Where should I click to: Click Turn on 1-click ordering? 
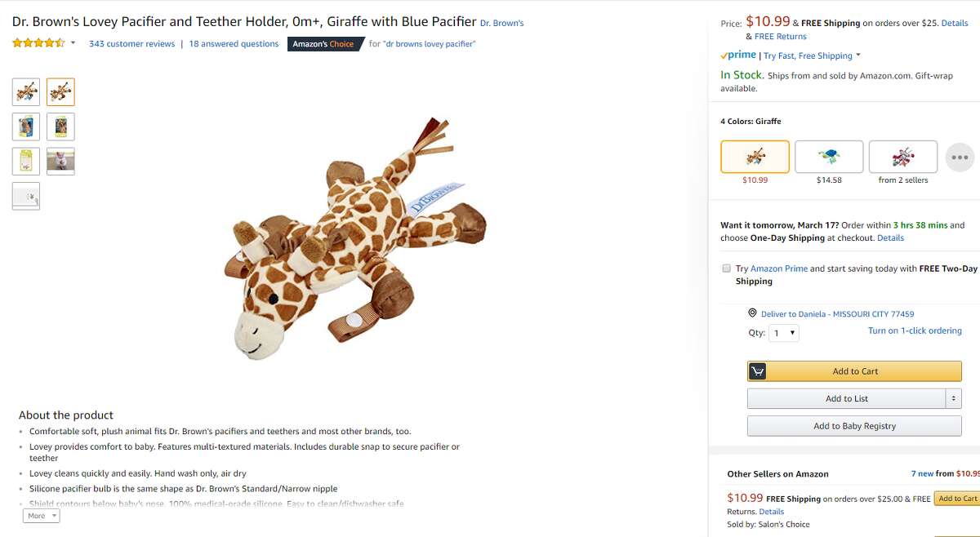(915, 330)
